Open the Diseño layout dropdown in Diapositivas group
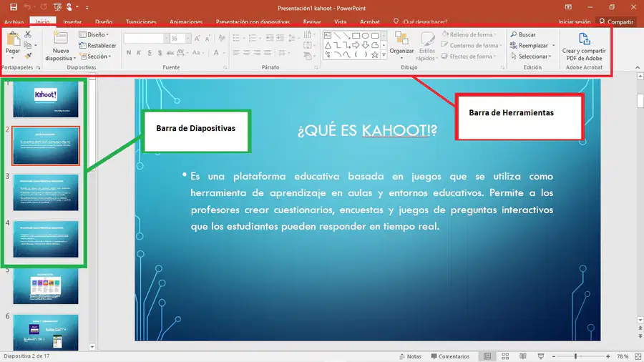644x362 pixels. tap(94, 34)
